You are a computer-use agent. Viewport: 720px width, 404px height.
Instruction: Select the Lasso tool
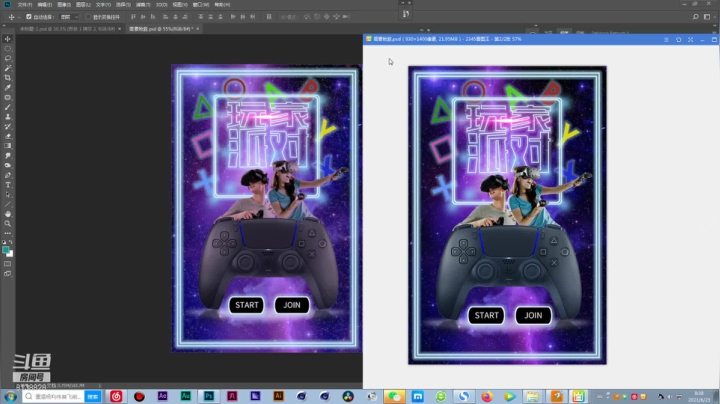[x=8, y=58]
